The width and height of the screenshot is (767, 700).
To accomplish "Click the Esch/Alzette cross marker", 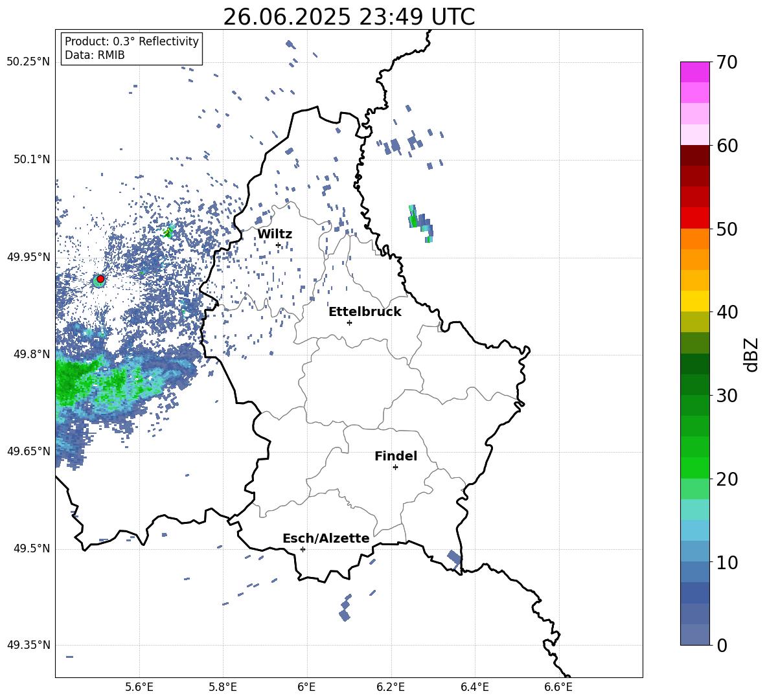I will pos(303,549).
